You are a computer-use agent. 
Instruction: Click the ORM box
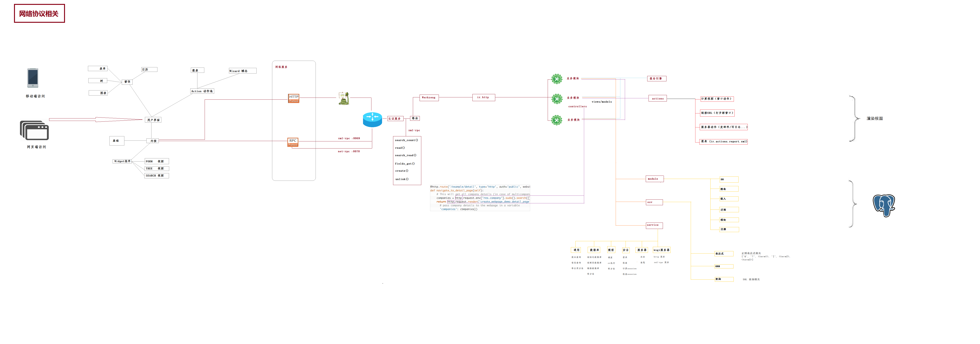coord(724,266)
